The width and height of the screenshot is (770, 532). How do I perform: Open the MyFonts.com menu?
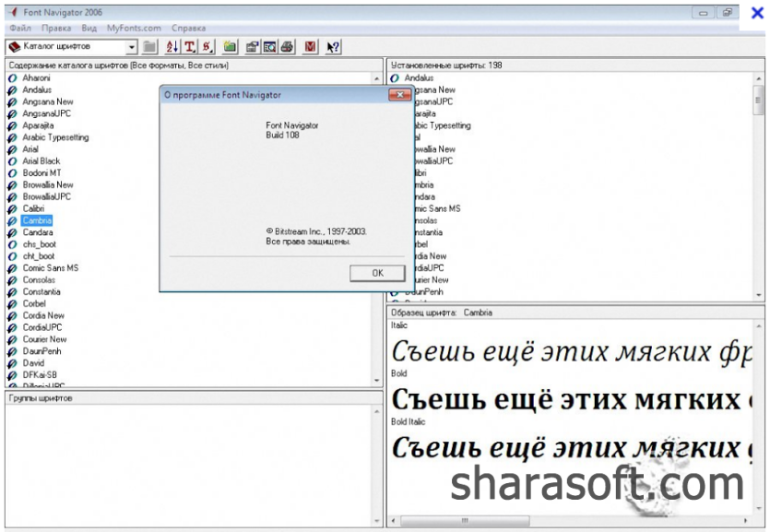pyautogui.click(x=134, y=29)
